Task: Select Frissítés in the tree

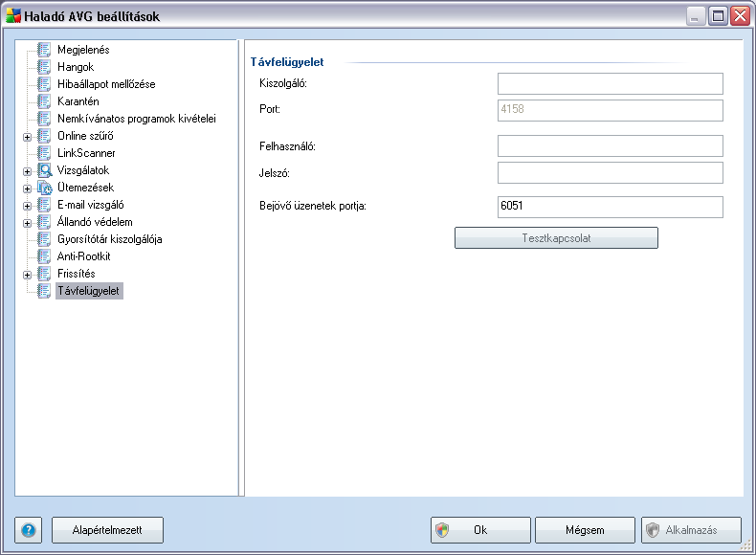Action: coord(77,274)
